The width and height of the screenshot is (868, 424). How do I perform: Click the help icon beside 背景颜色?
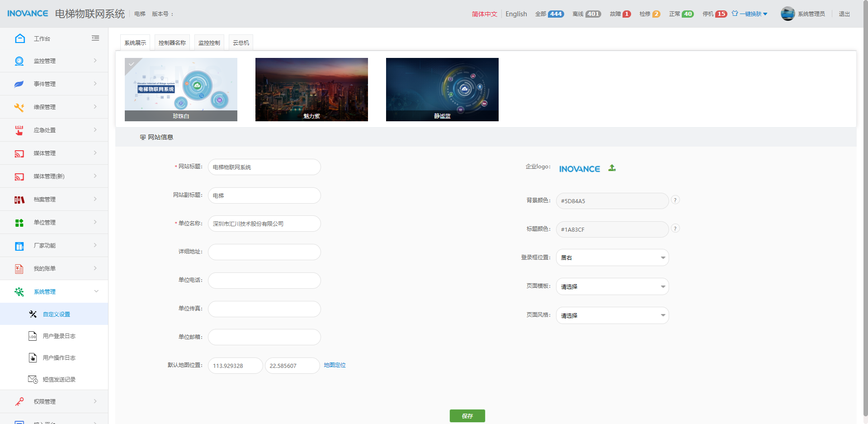pos(675,200)
